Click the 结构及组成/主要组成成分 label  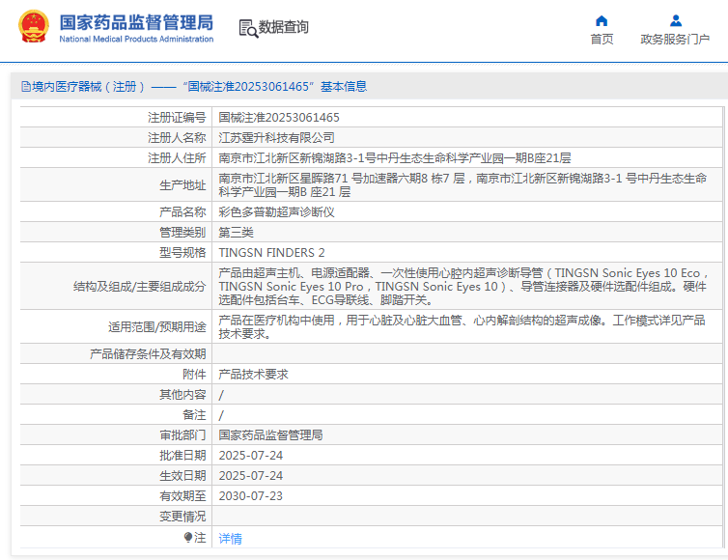pos(139,287)
